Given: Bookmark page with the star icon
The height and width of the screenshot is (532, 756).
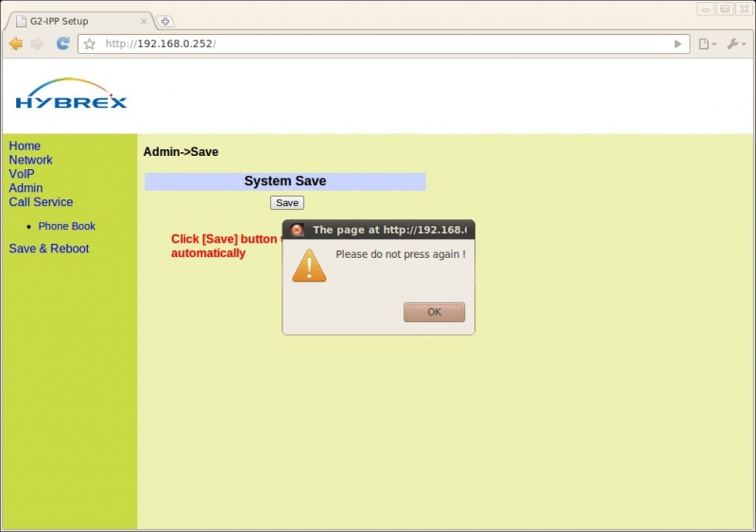Looking at the screenshot, I should pyautogui.click(x=90, y=44).
